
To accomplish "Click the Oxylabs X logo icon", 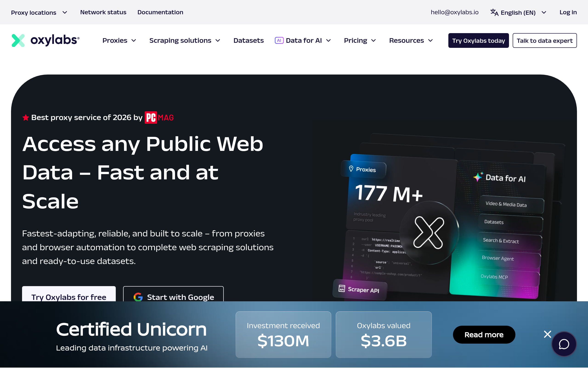I will [x=18, y=40].
